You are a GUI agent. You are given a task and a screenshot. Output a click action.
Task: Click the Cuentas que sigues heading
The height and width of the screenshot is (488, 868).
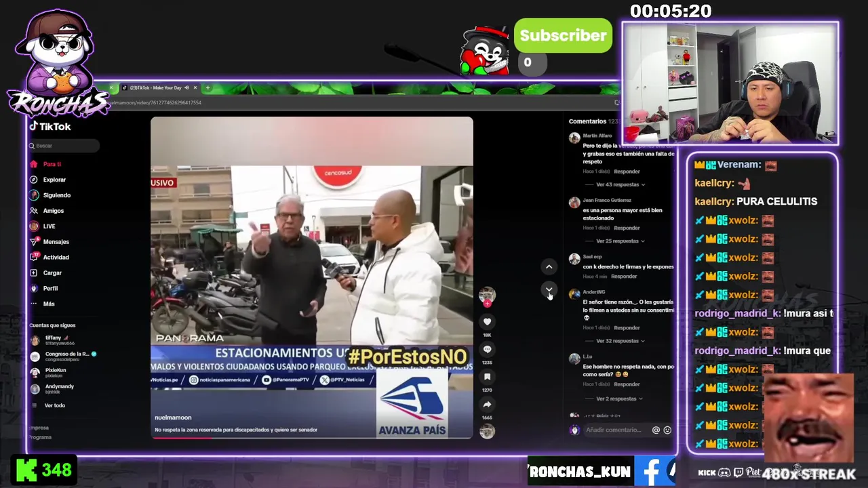52,325
